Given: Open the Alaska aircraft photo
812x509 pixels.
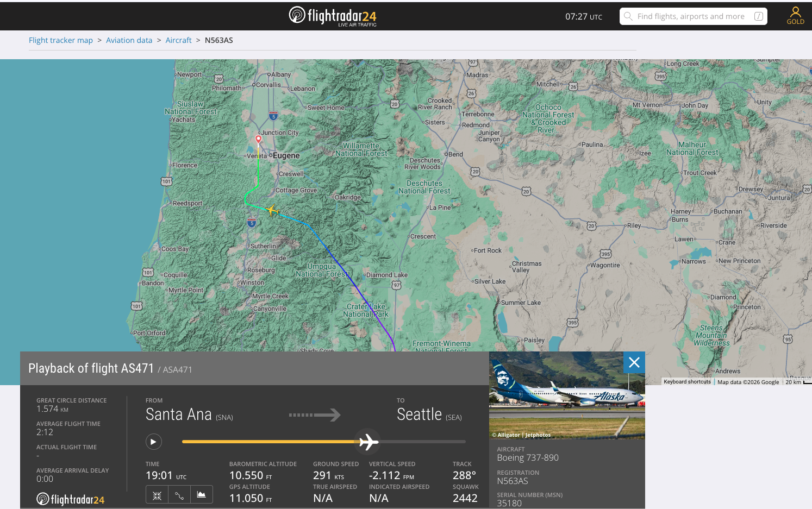Looking at the screenshot, I should (x=567, y=395).
